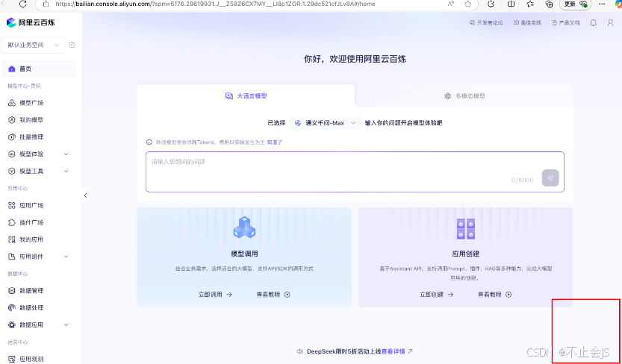Add this page to favorites with star icon
Viewport: 622px width, 364px height.
[467, 4]
